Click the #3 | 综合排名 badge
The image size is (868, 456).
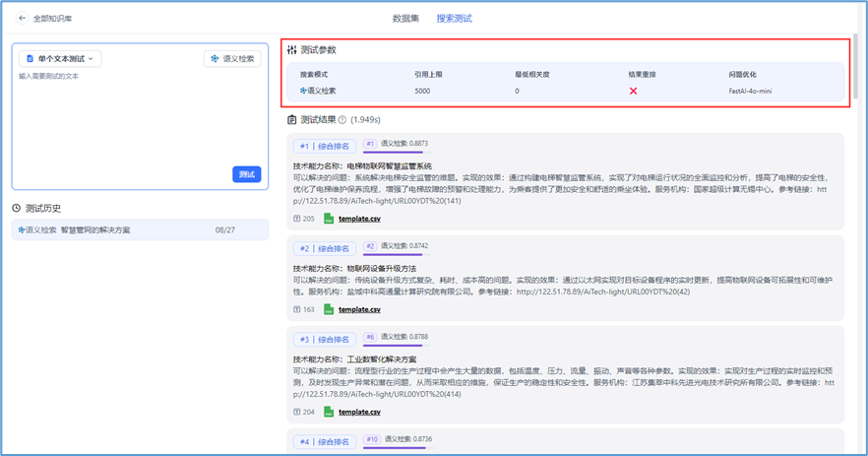325,340
